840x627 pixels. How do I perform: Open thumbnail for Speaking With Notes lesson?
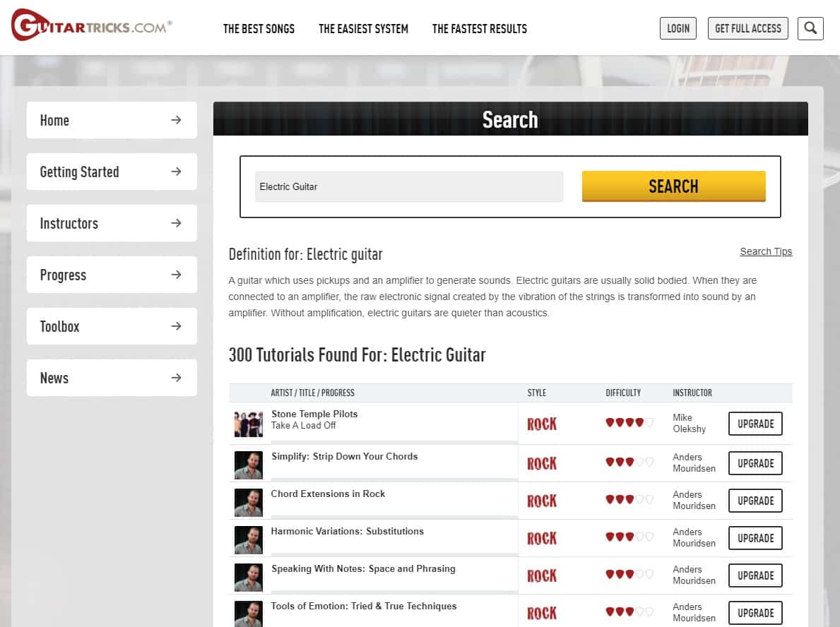[249, 577]
